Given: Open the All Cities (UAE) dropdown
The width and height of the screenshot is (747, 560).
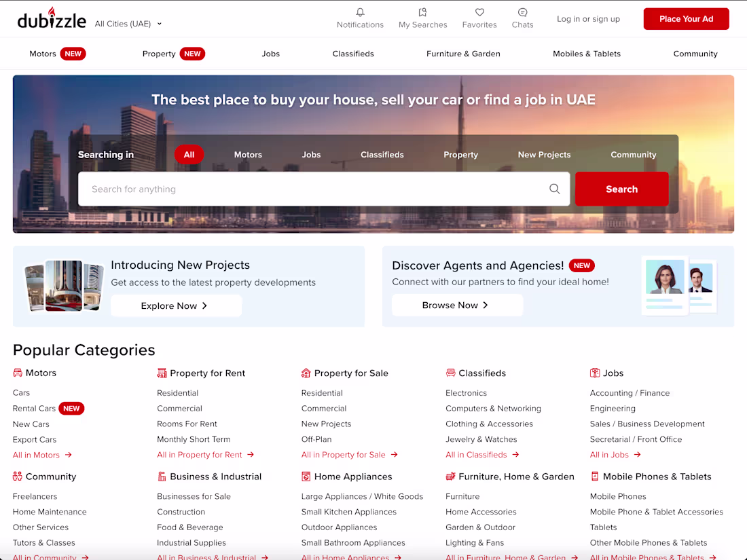Looking at the screenshot, I should 128,23.
